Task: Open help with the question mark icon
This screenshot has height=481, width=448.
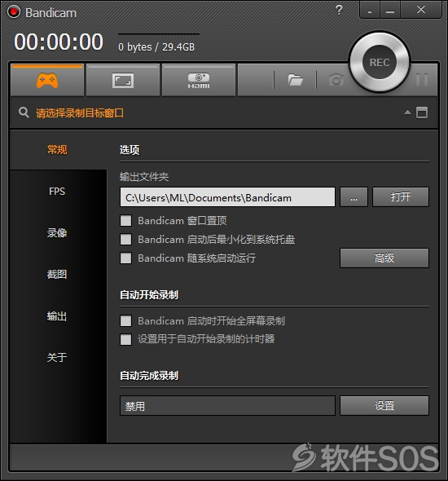Action: (339, 10)
